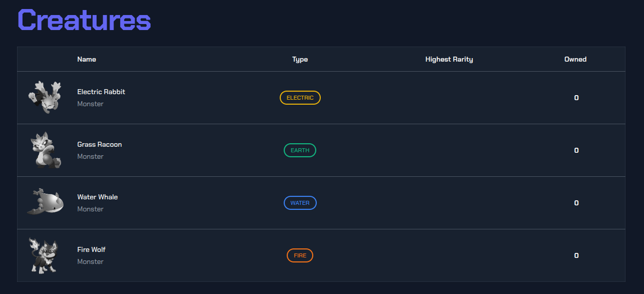Viewport: 644px width, 294px height.
Task: Click the Grass Racoon creature image
Action: click(x=46, y=150)
